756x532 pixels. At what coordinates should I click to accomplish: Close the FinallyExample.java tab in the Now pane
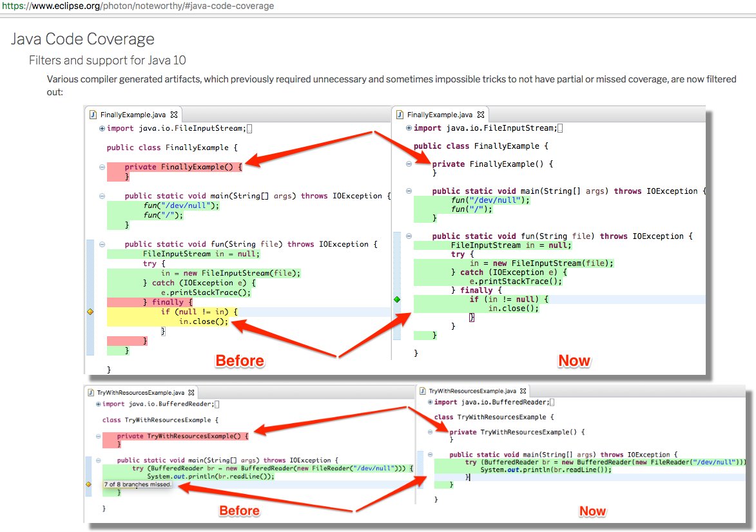tap(481, 115)
